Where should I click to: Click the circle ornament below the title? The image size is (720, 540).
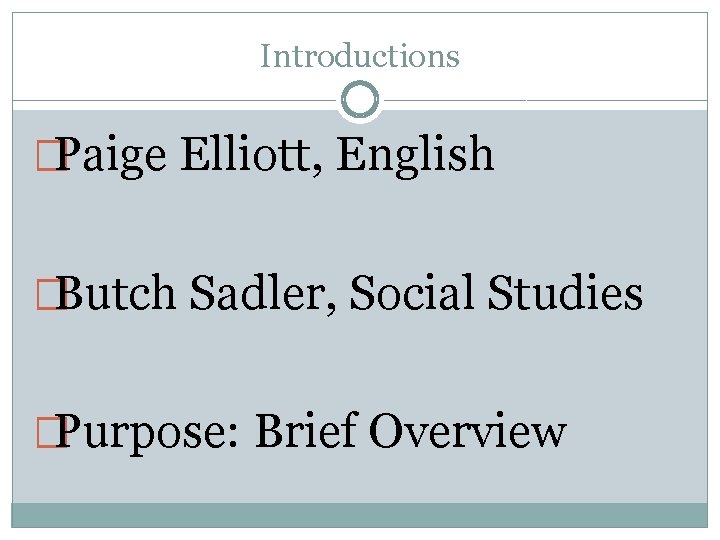pos(360,100)
